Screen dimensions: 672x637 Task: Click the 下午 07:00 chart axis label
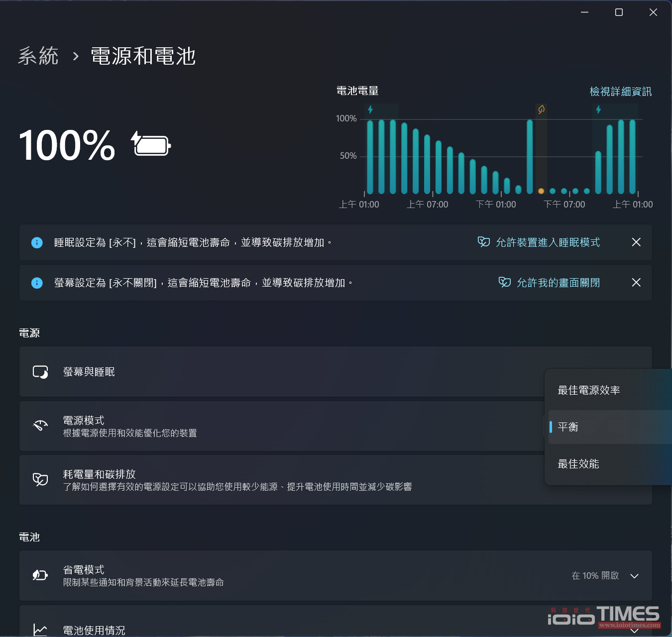click(x=564, y=205)
